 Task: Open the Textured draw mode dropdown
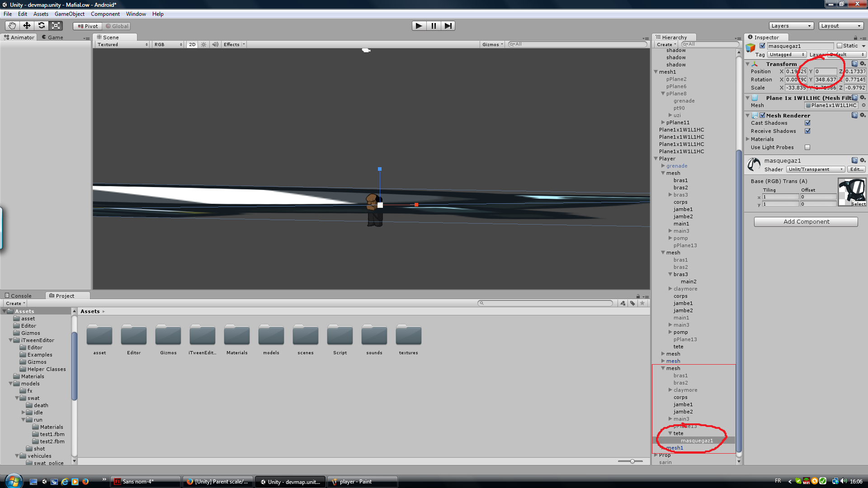click(123, 44)
